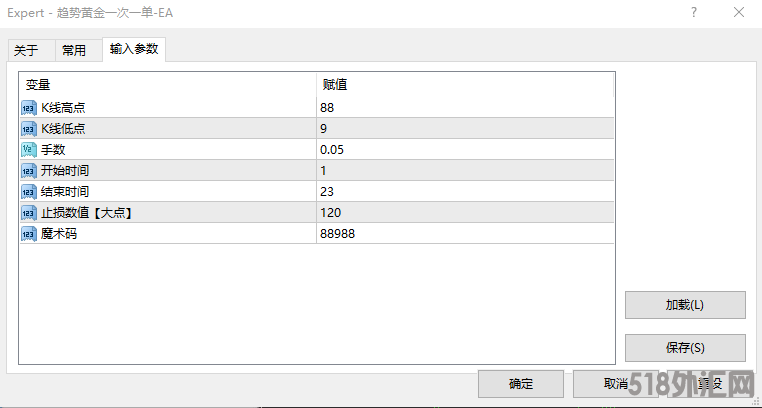The height and width of the screenshot is (408, 762).
Task: Click the 加载(L) button
Action: 685,305
